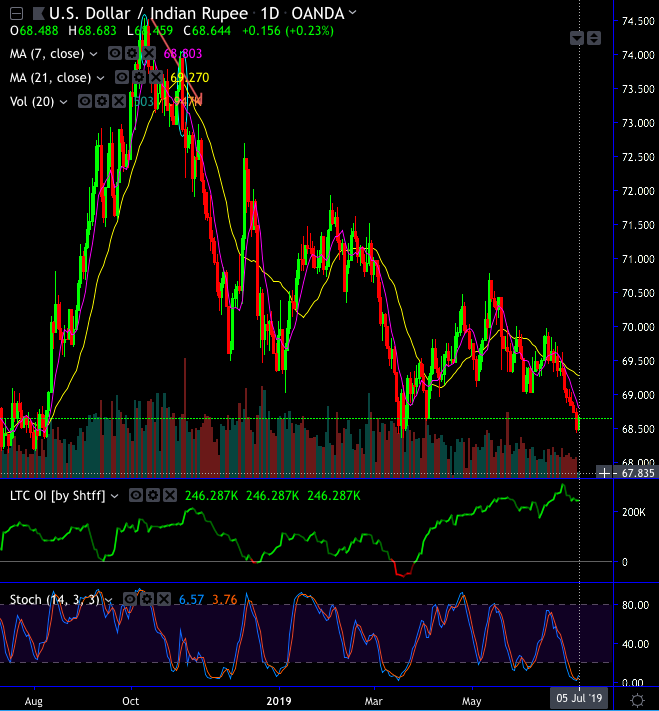The image size is (659, 711).
Task: Click the 2019 label on time axis
Action: click(x=278, y=701)
